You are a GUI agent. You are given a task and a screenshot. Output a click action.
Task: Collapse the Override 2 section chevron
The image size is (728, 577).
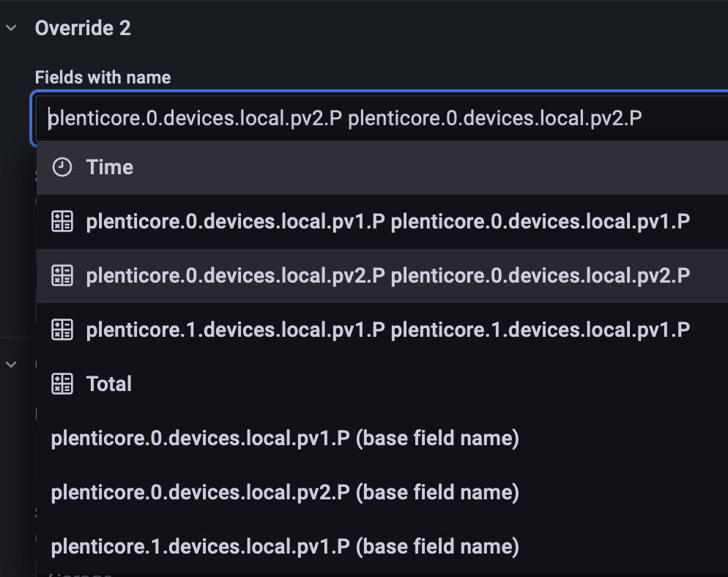12,29
